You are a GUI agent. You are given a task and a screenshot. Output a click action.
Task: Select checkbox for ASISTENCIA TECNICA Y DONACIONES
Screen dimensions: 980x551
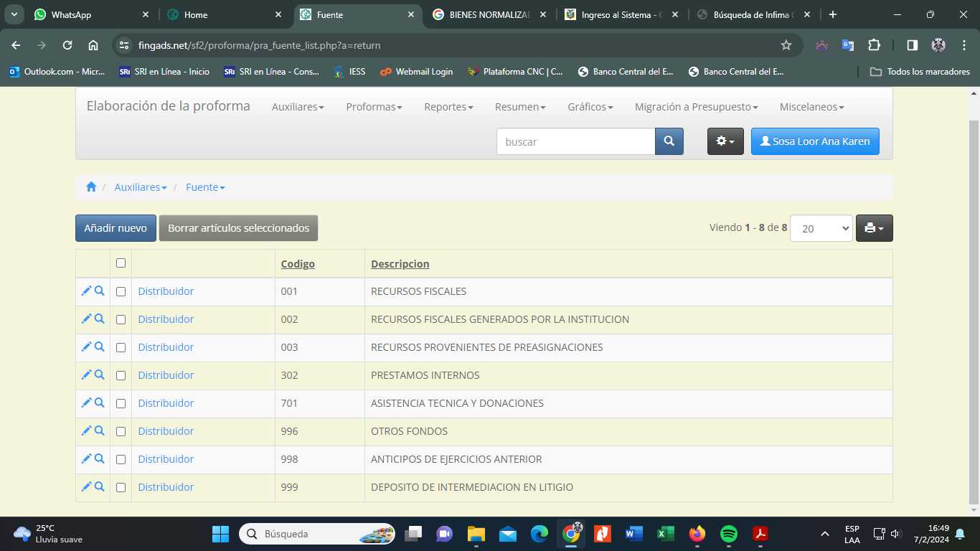tap(121, 403)
